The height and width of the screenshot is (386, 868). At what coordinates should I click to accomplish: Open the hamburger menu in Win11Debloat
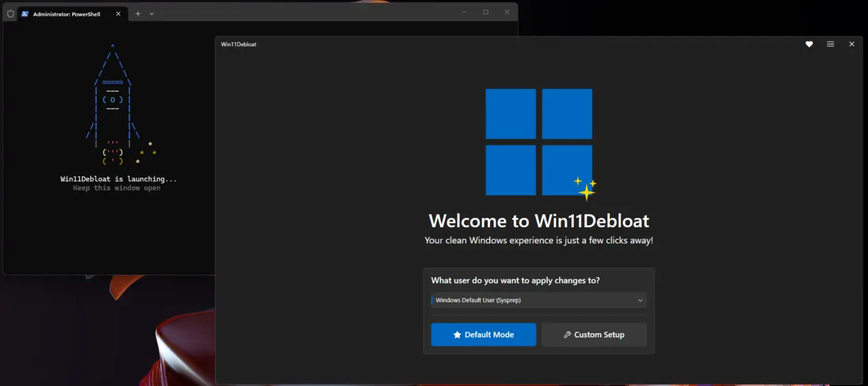click(831, 44)
